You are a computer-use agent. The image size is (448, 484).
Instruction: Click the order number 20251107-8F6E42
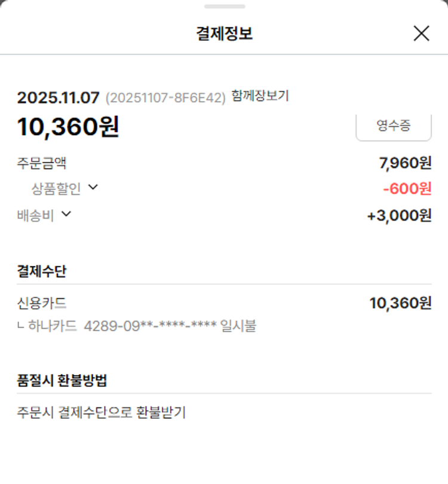[x=165, y=98]
